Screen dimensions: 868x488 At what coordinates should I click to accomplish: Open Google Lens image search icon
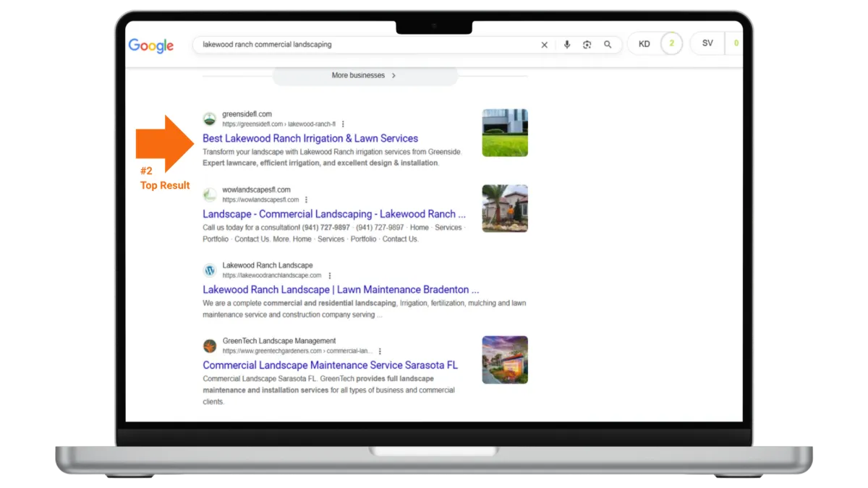[587, 45]
